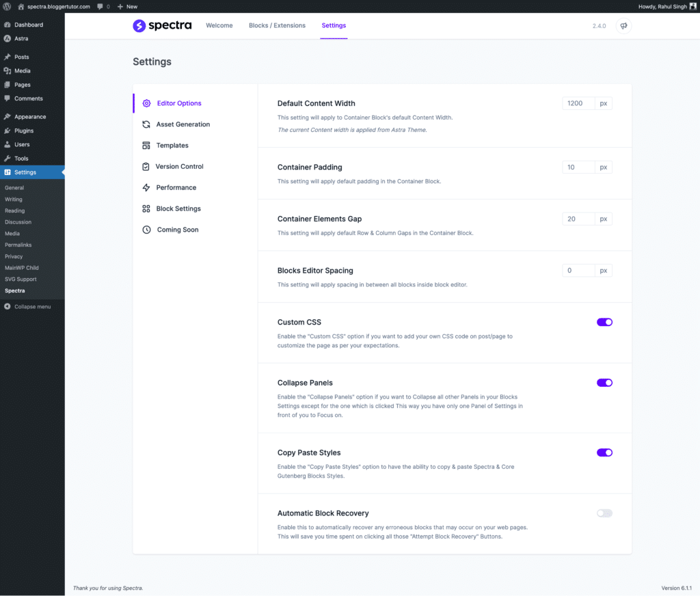Viewport: 700px width, 596px height.
Task: Disable the Custom CSS toggle
Action: (604, 322)
